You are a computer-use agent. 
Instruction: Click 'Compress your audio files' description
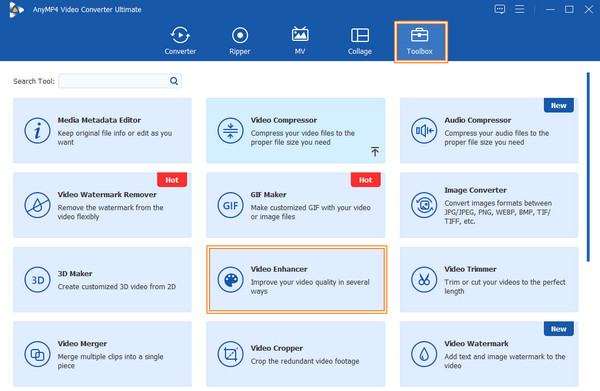[497, 138]
